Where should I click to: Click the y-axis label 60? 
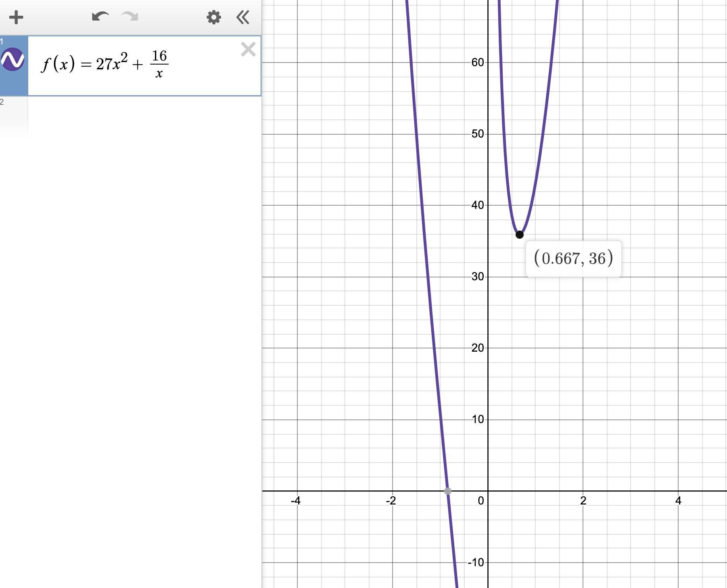point(477,62)
